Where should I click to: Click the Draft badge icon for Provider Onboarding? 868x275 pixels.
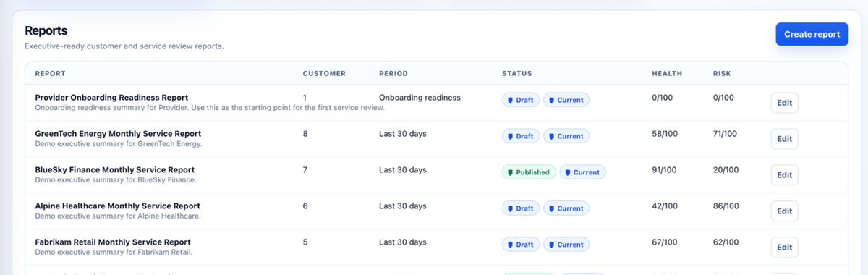(x=510, y=100)
